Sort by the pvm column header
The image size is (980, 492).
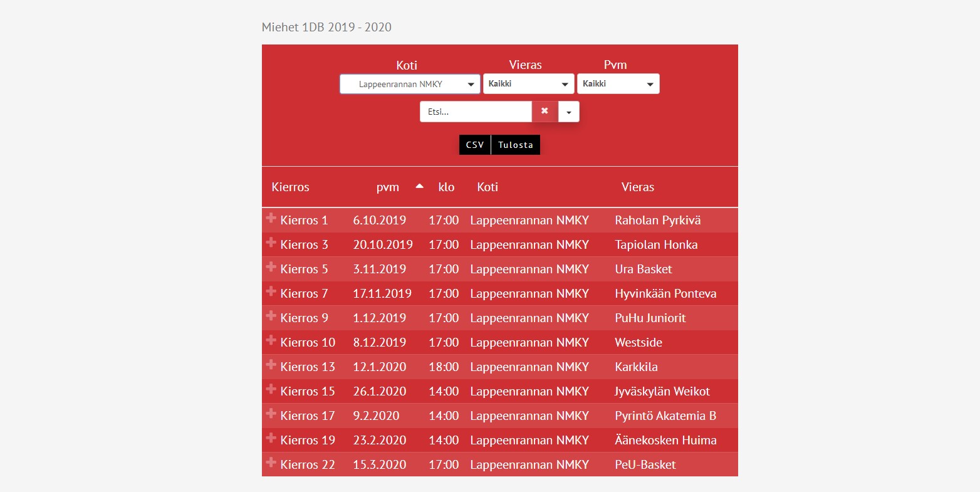pos(388,187)
